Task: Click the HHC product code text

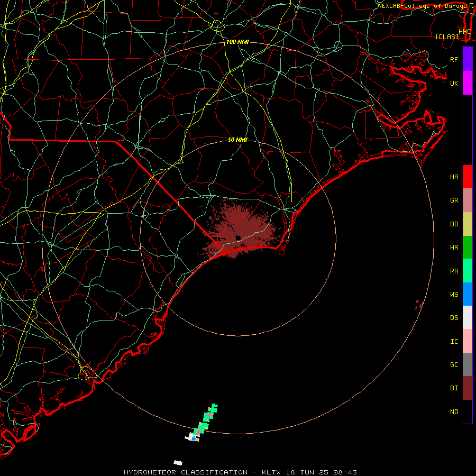Action: [x=465, y=32]
